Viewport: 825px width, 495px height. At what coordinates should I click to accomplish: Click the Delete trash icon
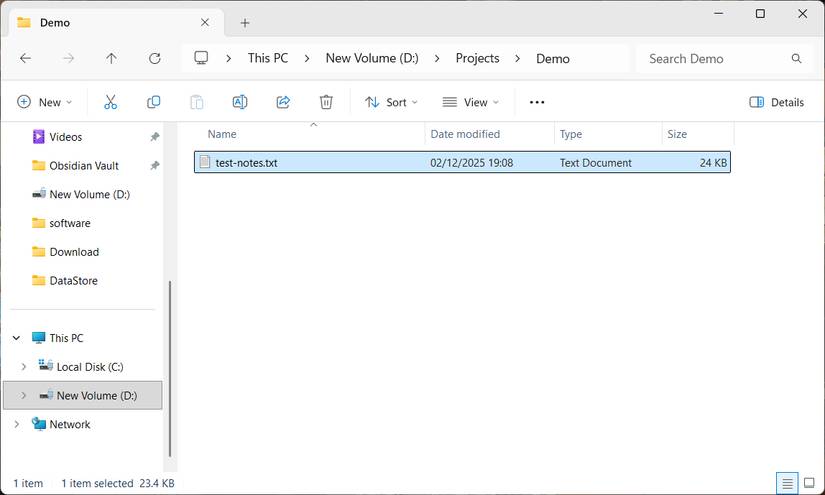326,102
